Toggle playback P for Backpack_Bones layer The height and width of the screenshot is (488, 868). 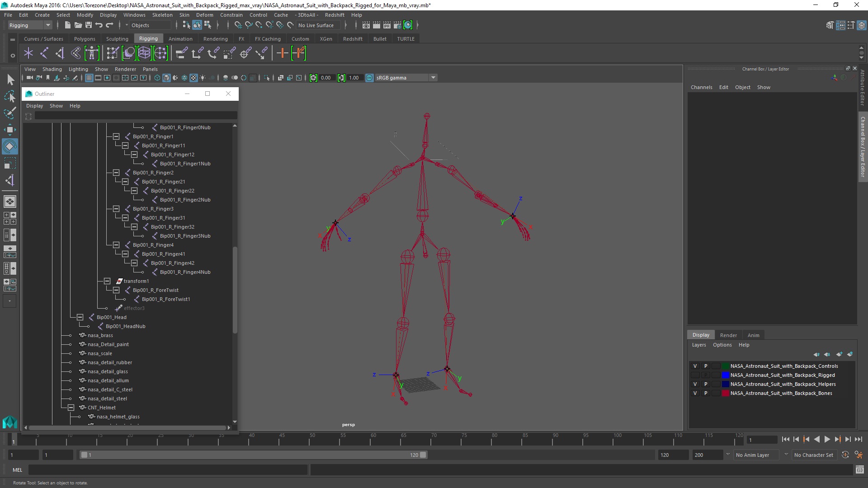click(x=706, y=393)
